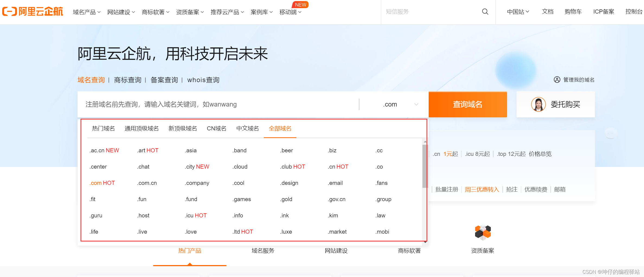Select the .gov.cn suffix

[337, 199]
